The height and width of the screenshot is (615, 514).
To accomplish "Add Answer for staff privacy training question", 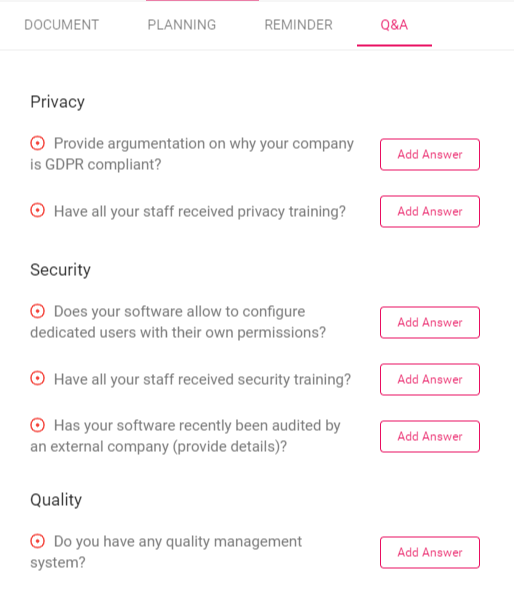I will click(x=430, y=211).
